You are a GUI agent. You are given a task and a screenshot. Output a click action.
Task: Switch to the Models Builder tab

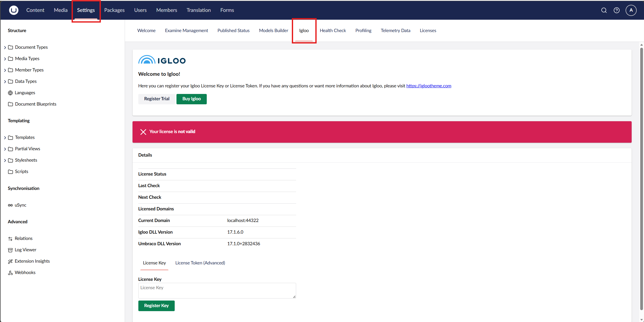pos(273,31)
